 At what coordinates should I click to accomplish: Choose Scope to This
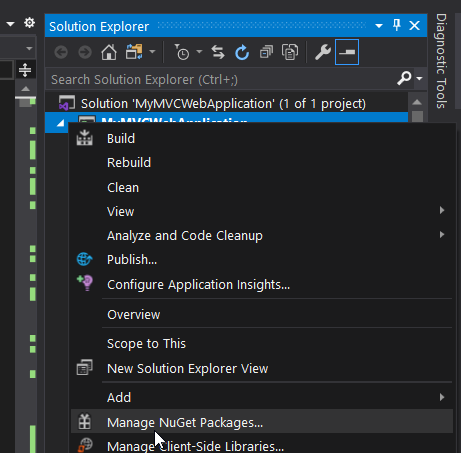tap(262, 344)
